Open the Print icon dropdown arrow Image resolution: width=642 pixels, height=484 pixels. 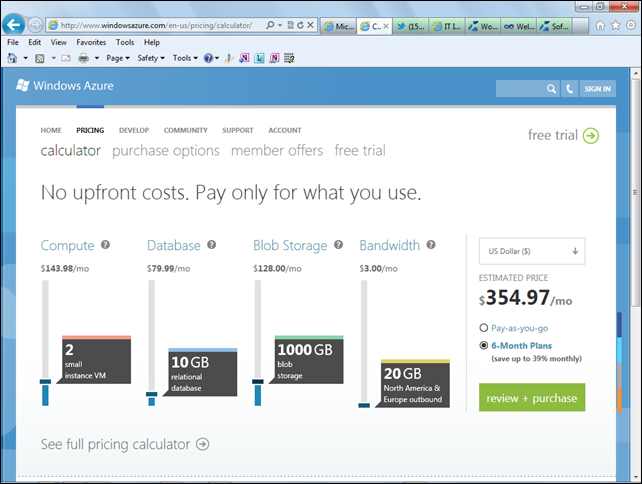(97, 58)
